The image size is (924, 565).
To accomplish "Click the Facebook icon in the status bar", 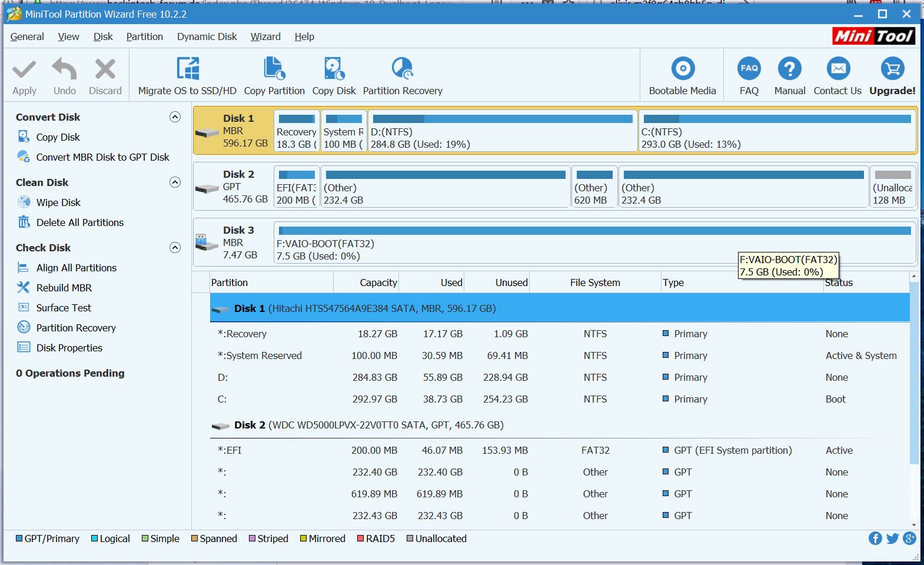I will tap(875, 539).
